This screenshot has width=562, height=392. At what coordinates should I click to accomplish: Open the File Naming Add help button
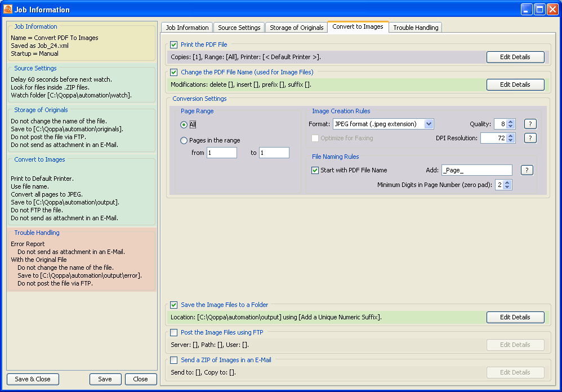point(527,170)
